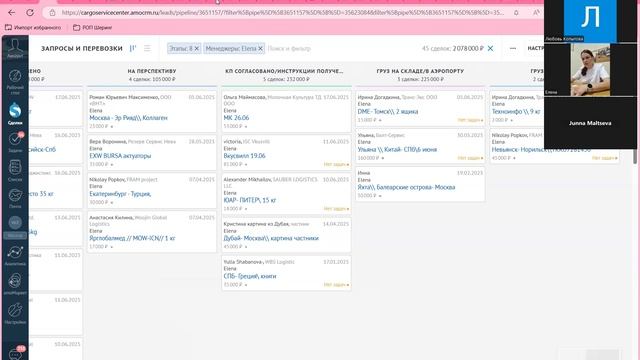Open deal СПБ- Греция книги
Image resolution: width=640 pixels, height=360 pixels.
(250, 276)
